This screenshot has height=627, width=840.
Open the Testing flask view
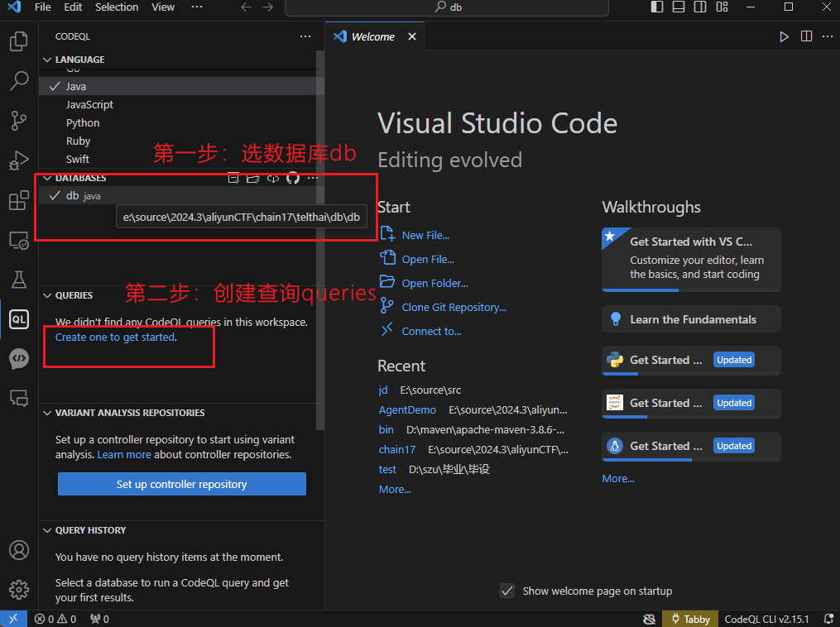(19, 280)
